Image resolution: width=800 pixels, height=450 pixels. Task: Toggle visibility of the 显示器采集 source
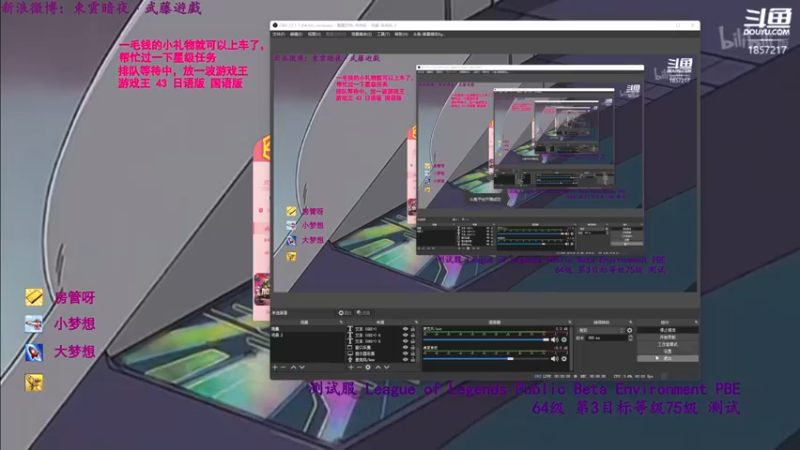point(406,354)
